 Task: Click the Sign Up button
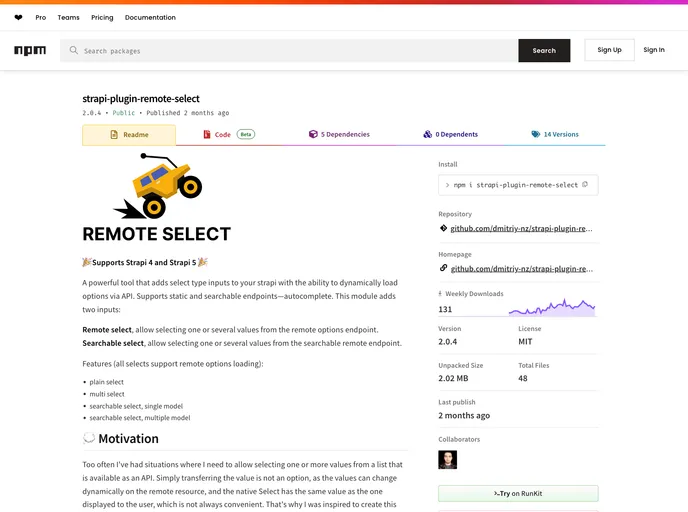pos(609,50)
